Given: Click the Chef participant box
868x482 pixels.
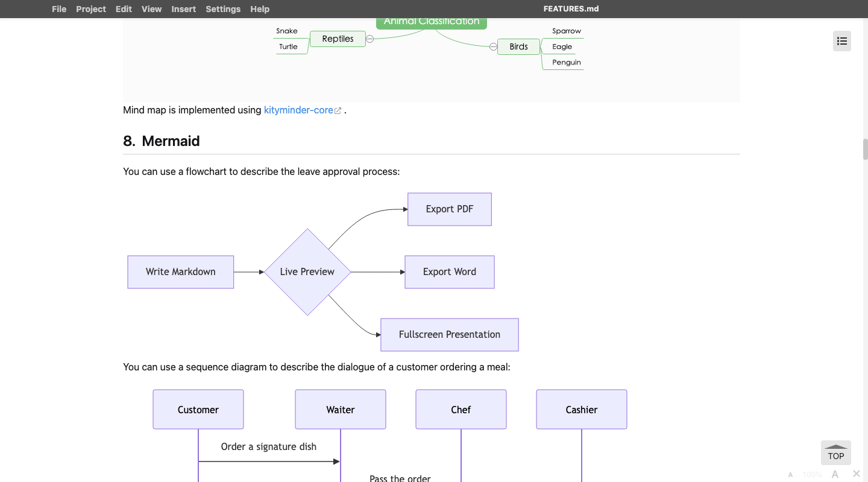Looking at the screenshot, I should pos(461,410).
